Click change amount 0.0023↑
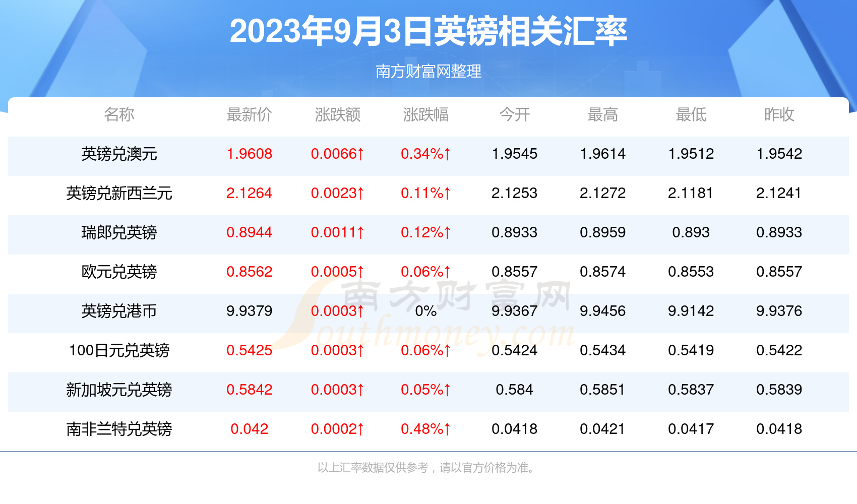 [x=337, y=193]
